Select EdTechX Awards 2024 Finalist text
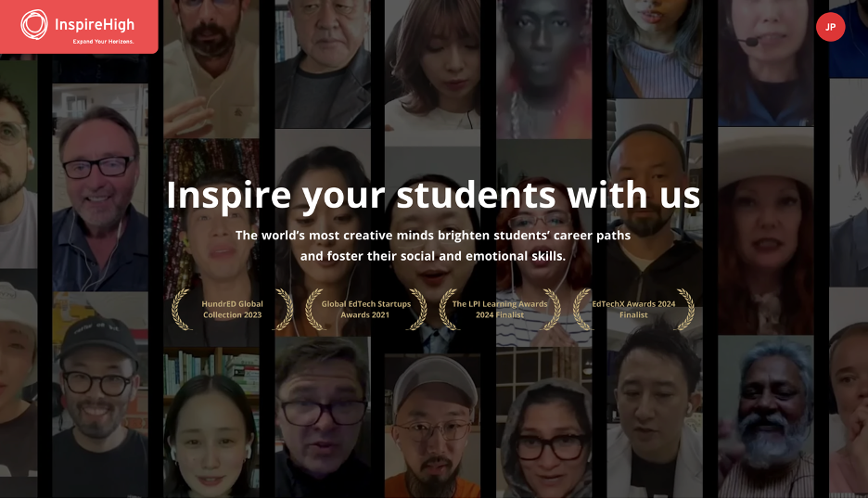This screenshot has height=499, width=868. click(x=633, y=310)
